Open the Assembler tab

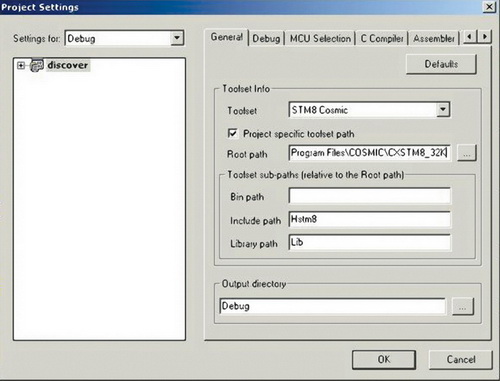pos(434,38)
